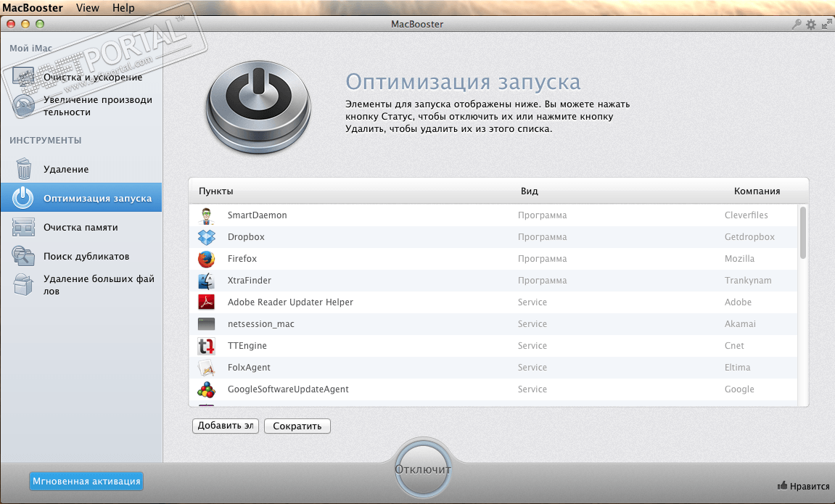Screen dimensions: 835x504
Task: Click the Adobe Reader Updater Helper icon
Action: 206,302
